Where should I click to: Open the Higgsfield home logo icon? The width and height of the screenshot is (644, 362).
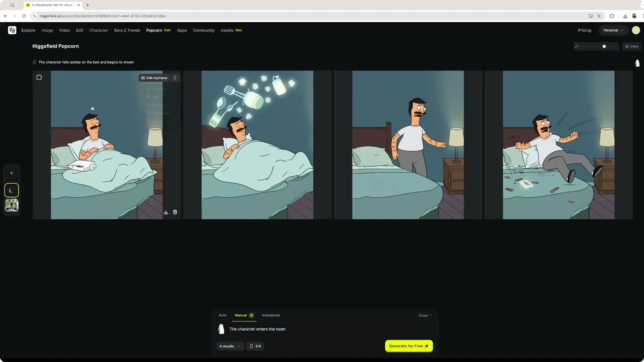(x=12, y=30)
